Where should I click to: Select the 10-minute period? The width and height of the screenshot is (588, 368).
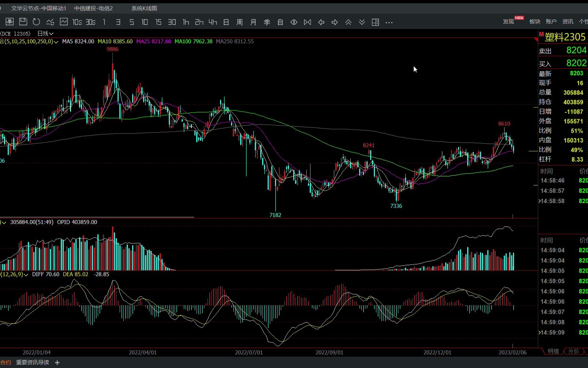(145, 22)
